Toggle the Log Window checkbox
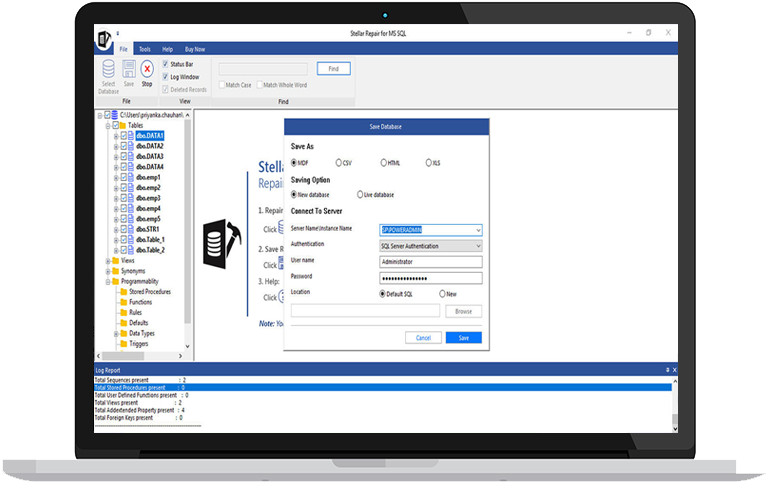 click(x=165, y=77)
